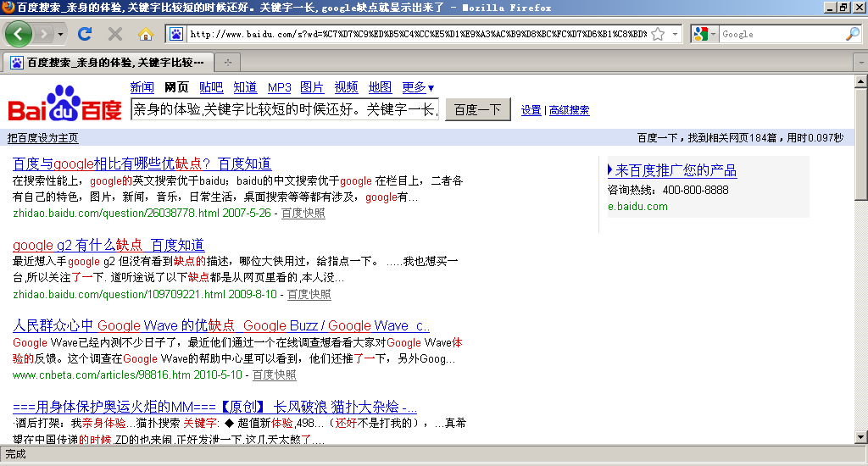Open the list all tabs dropdown
The width and height of the screenshot is (868, 466).
[861, 63]
